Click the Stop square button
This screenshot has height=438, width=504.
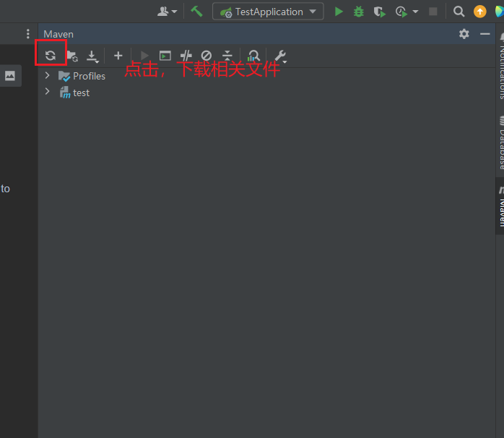pyautogui.click(x=433, y=12)
